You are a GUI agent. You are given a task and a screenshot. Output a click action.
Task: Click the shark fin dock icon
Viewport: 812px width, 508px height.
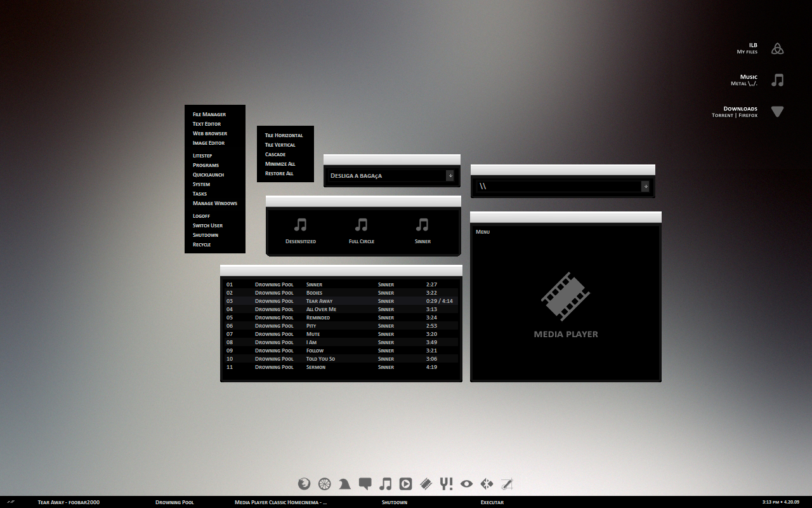pos(344,484)
